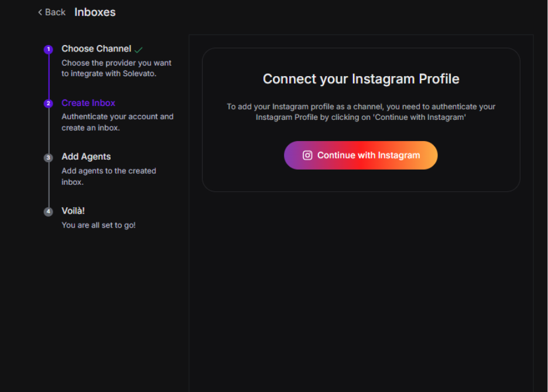
Task: Click the Instagram camera logo icon
Action: (x=307, y=155)
